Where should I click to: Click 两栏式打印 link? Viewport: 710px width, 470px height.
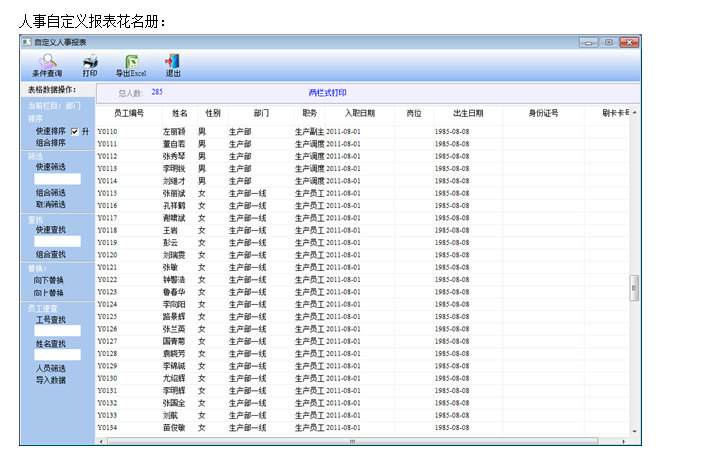[329, 92]
